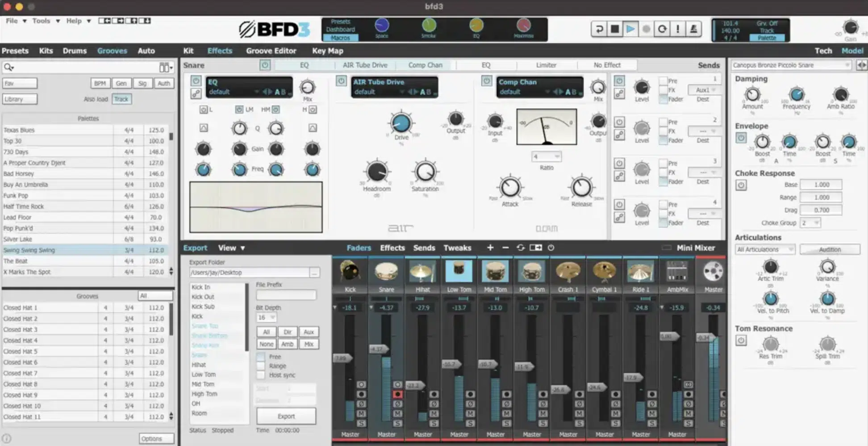The width and height of the screenshot is (868, 446).
Task: Toggle the LM band power button
Action: click(x=239, y=109)
